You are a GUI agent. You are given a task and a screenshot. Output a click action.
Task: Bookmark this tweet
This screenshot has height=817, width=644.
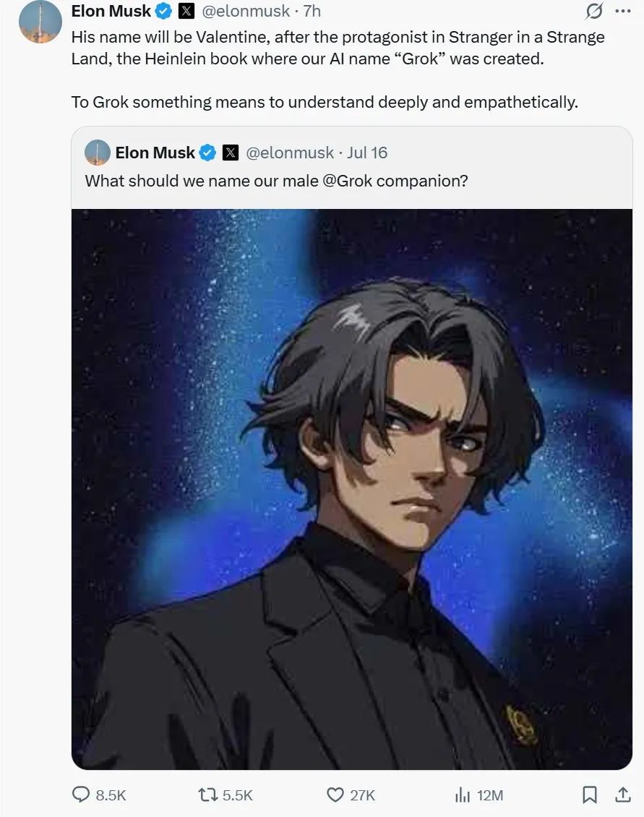589,795
